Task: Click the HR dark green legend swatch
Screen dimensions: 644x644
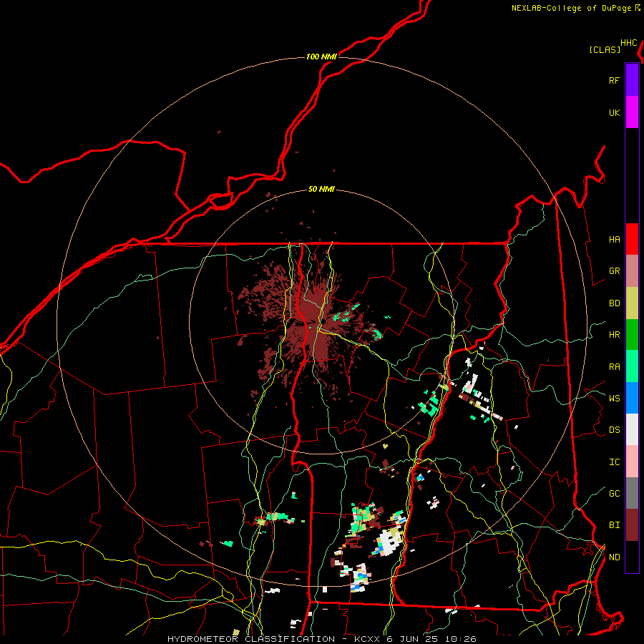Action: tap(632, 334)
